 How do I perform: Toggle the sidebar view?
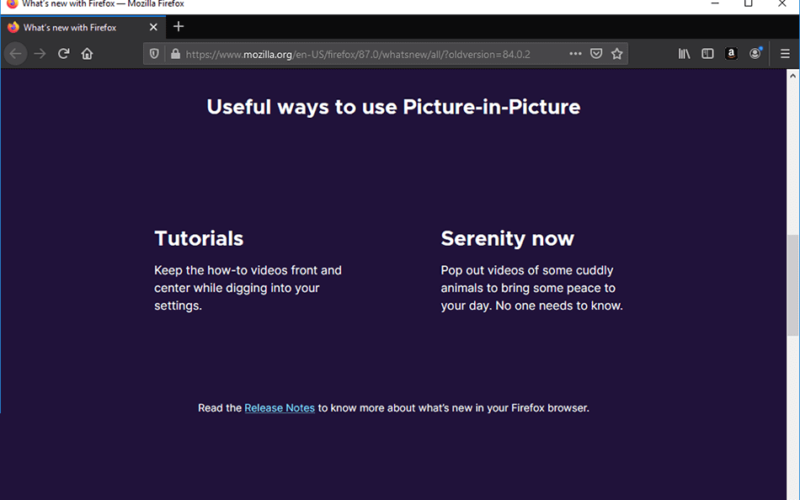pyautogui.click(x=708, y=54)
